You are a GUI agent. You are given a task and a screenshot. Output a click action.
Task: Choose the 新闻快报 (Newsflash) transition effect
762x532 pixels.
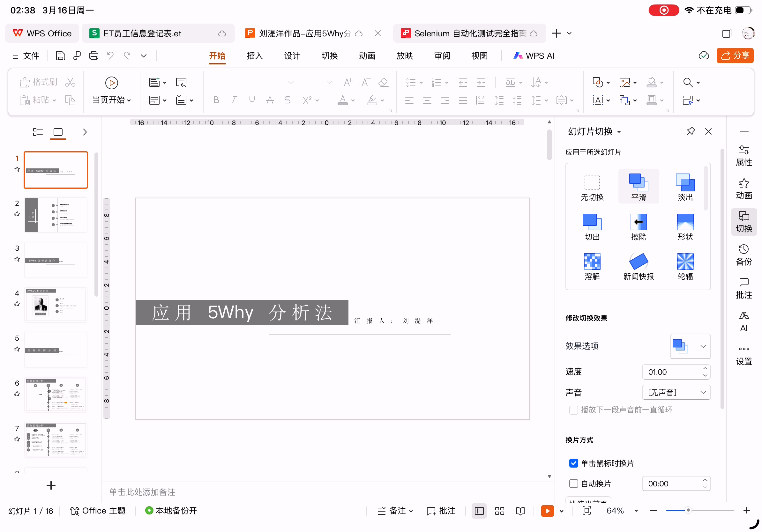[638, 261]
